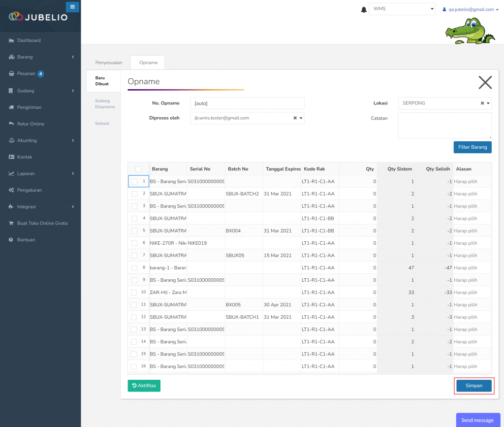Screen dimensions: 504x427
Task: Switch to the Penyesuaian tab
Action: 109,63
